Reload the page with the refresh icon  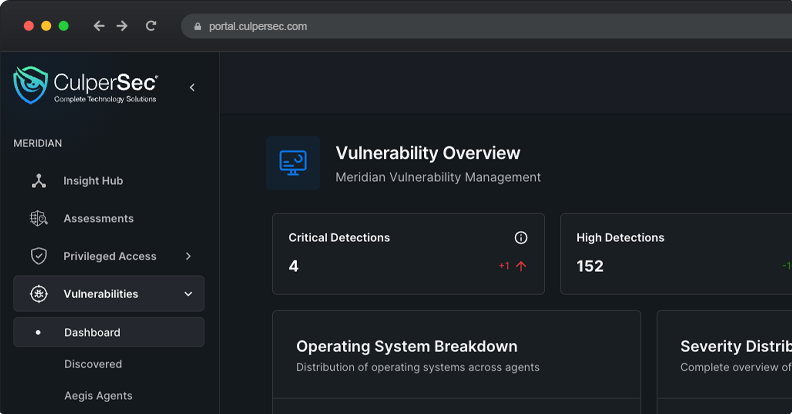point(151,26)
